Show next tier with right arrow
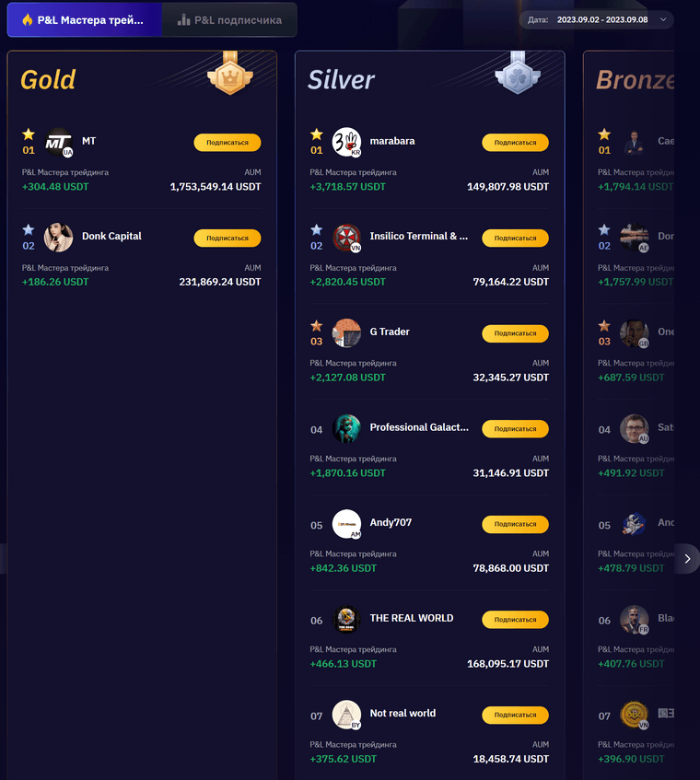This screenshot has height=780, width=700. (687, 559)
